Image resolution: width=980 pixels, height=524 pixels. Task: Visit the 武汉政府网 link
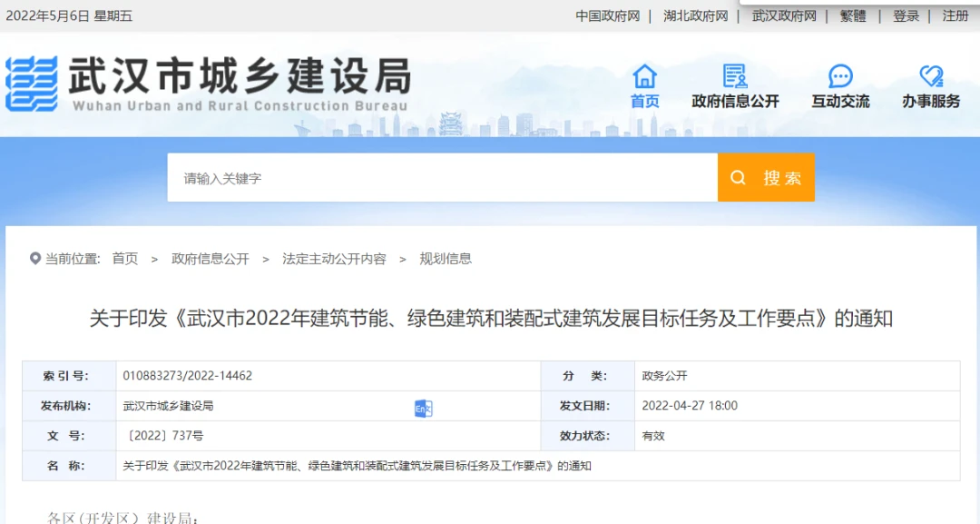(784, 16)
